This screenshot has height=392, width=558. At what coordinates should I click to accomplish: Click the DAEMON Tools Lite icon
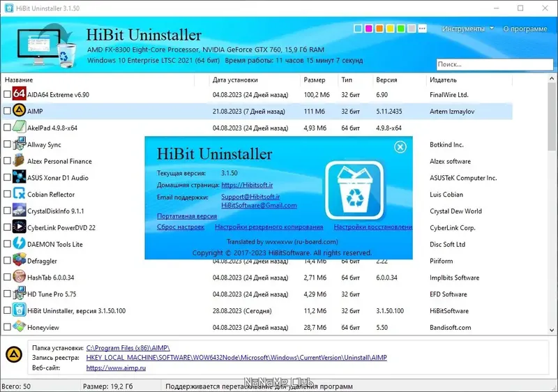click(19, 243)
